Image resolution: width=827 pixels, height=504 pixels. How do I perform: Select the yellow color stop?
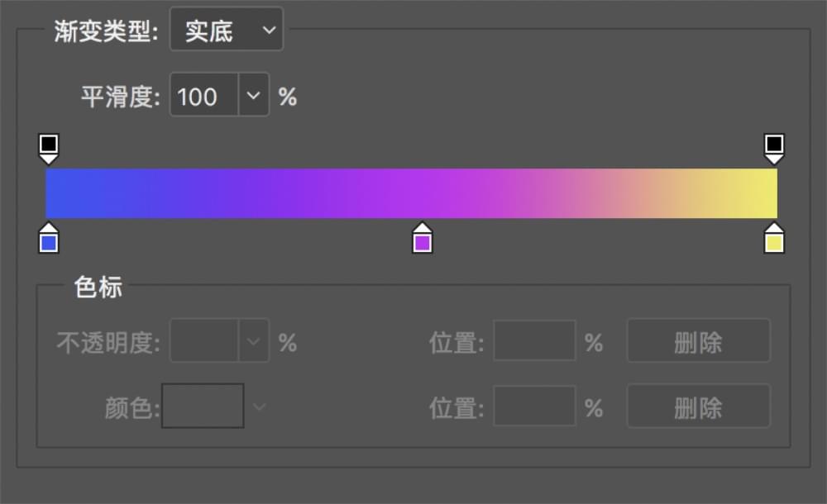[x=773, y=240]
